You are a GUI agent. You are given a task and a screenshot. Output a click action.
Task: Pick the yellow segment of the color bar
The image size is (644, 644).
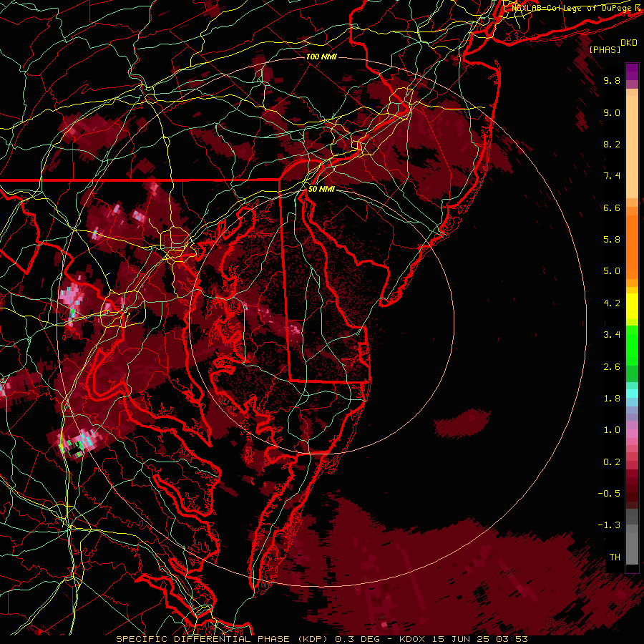[x=632, y=306]
